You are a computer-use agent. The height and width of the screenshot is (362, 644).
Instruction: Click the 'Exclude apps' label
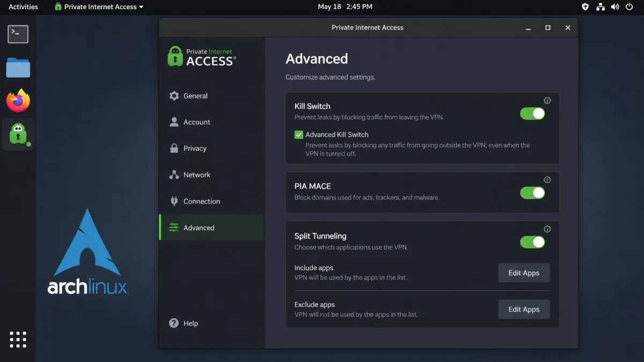pyautogui.click(x=314, y=304)
